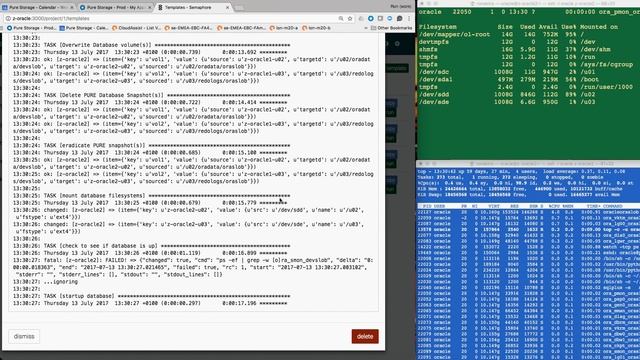This screenshot has width=640, height=360.
Task: Open a new browser tab
Action: point(240,8)
